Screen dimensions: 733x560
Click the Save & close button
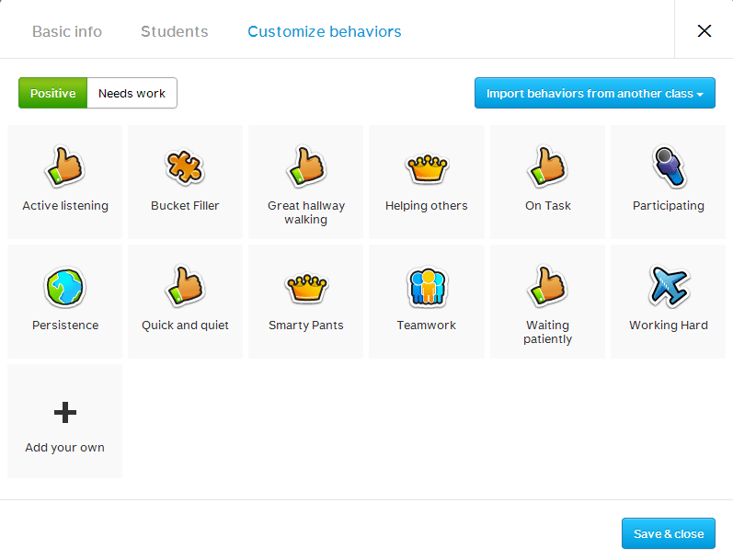click(669, 533)
